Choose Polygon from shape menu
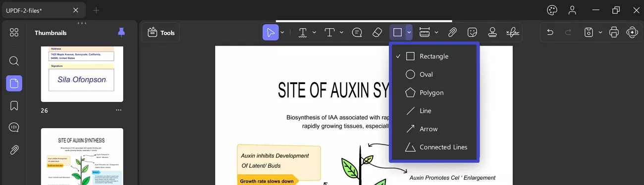 [434, 92]
